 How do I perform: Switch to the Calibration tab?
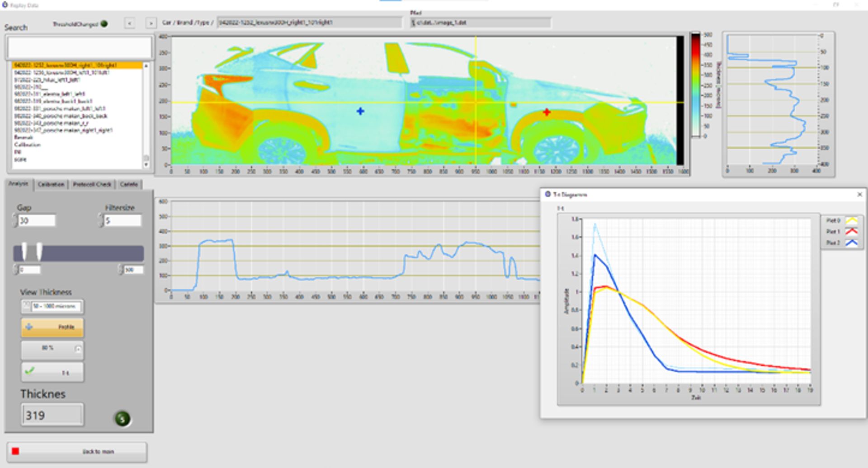pos(51,184)
